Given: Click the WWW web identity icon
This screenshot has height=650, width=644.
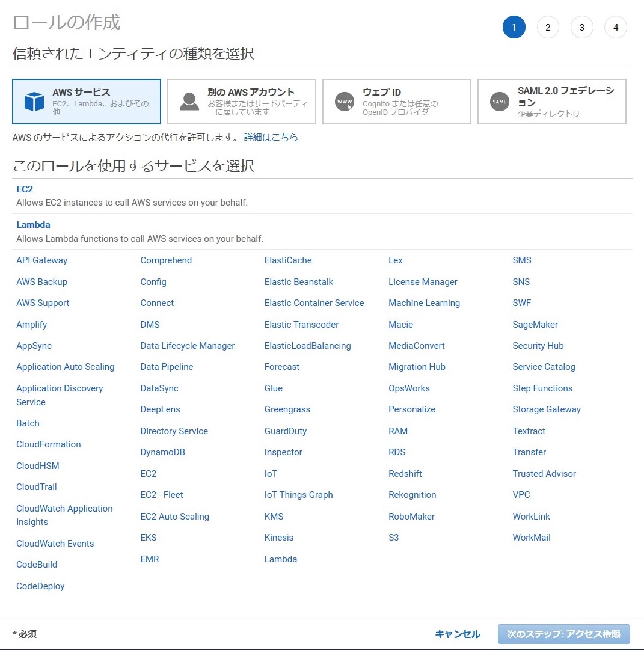Looking at the screenshot, I should click(x=344, y=102).
